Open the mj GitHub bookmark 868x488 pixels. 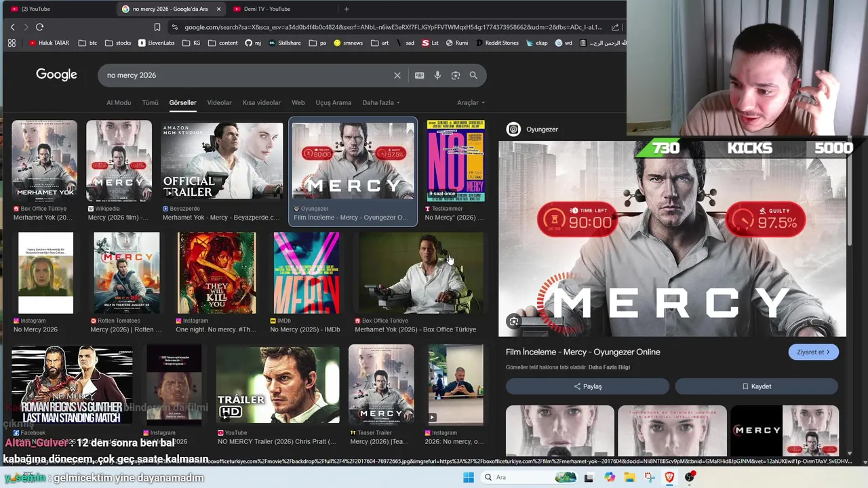click(253, 43)
